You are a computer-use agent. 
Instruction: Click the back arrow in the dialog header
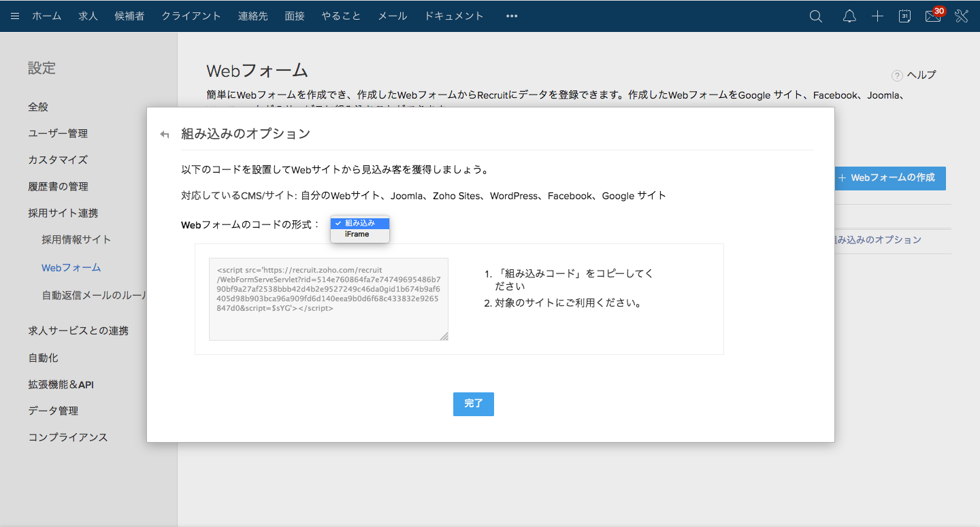pyautogui.click(x=164, y=134)
